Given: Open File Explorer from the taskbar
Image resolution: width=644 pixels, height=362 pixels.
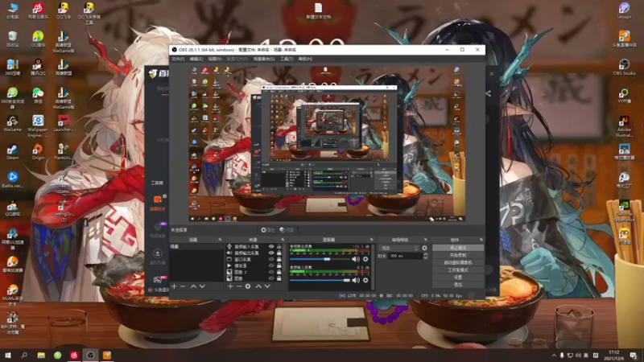Looking at the screenshot, I should pyautogui.click(x=41, y=356).
